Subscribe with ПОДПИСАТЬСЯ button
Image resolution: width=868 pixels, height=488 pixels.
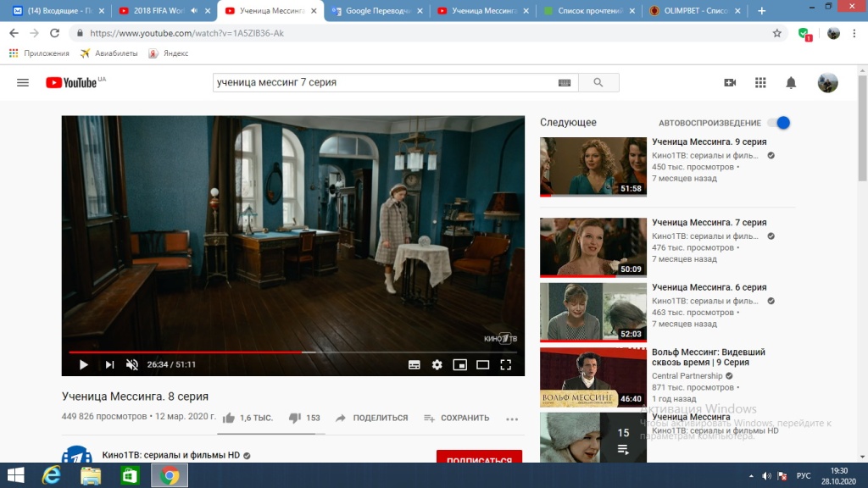(x=480, y=457)
